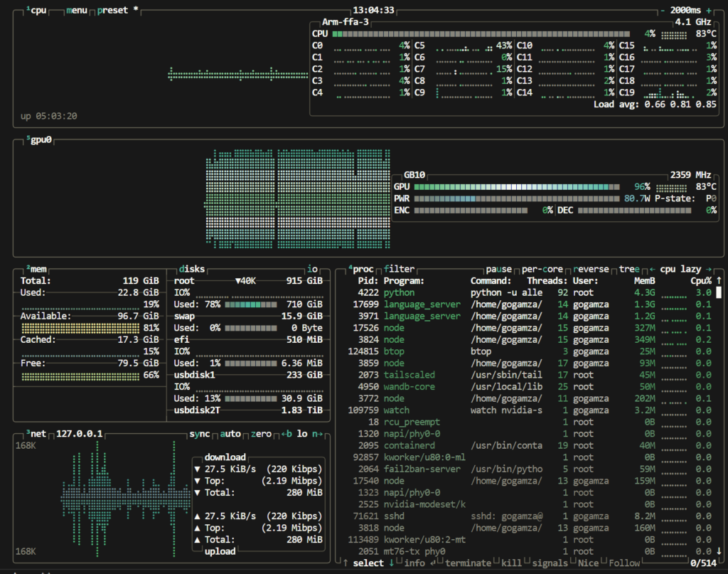Click terminate for the selected process
The height and width of the screenshot is (574, 728).
pyautogui.click(x=467, y=563)
